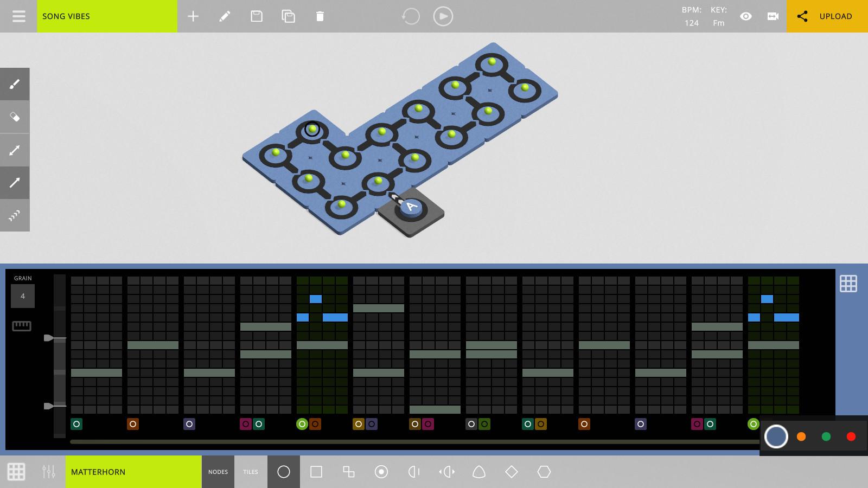Activate the single arrow connection tool
The width and height of the screenshot is (868, 488).
click(x=15, y=182)
